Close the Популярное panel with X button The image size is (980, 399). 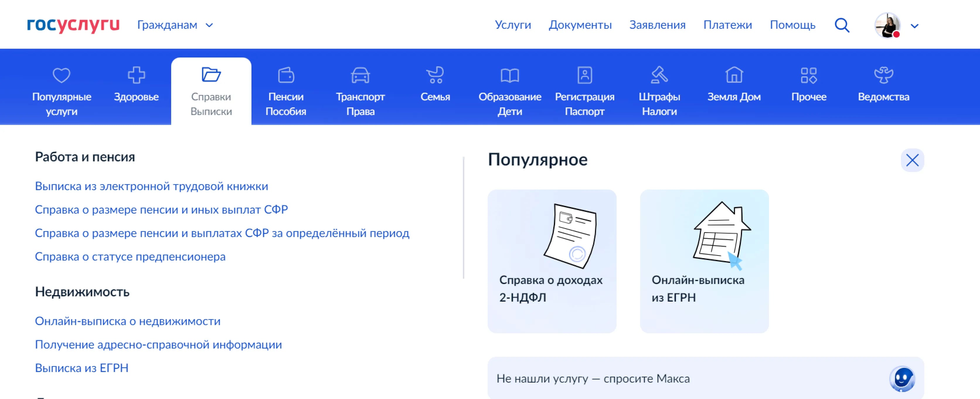(x=912, y=160)
